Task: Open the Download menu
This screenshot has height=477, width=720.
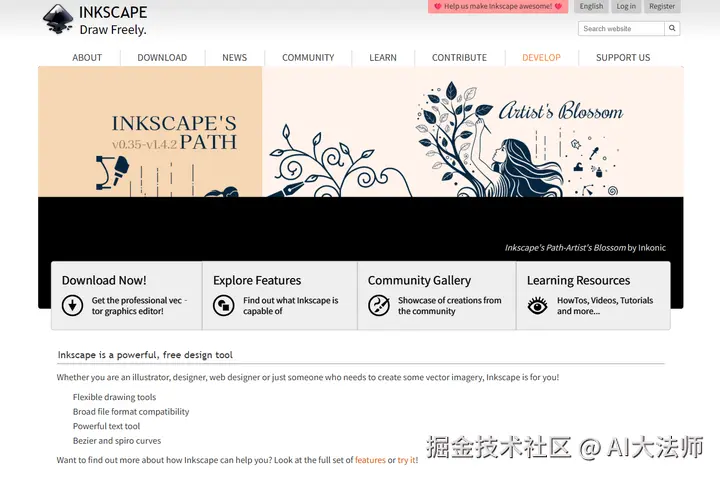Action: tap(162, 58)
